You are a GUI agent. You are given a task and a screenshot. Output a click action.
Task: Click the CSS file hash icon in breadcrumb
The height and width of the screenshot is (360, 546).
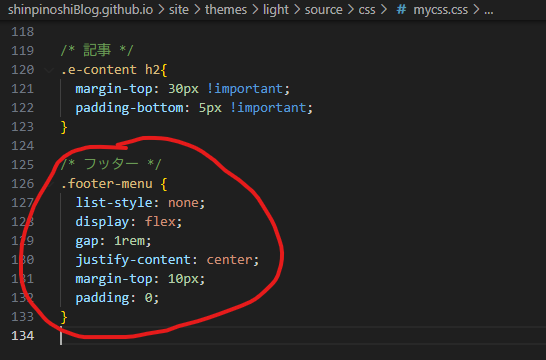[401, 10]
